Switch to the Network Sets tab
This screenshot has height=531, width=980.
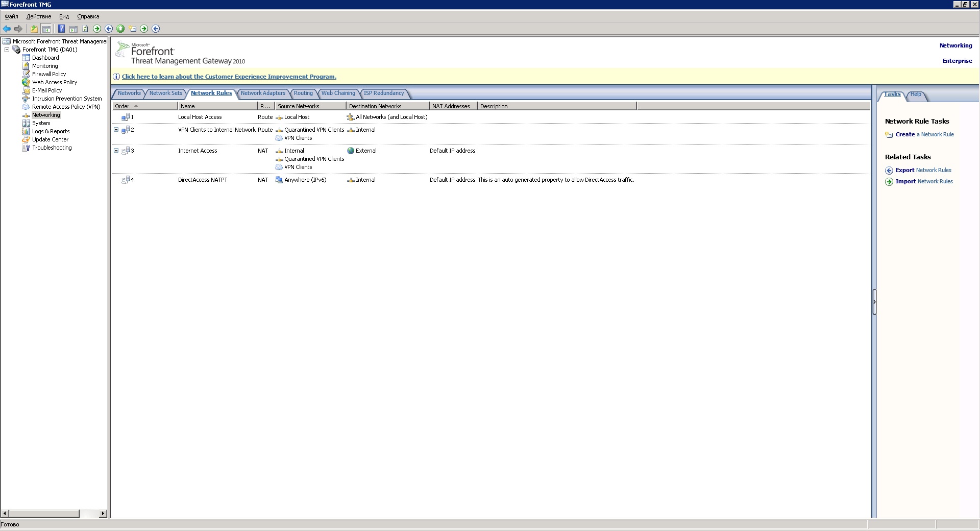pyautogui.click(x=165, y=93)
